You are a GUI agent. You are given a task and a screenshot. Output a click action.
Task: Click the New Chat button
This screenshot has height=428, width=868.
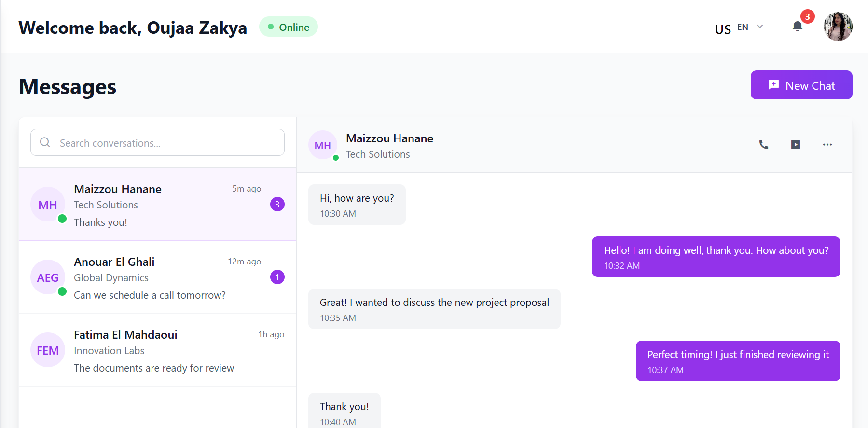click(801, 85)
